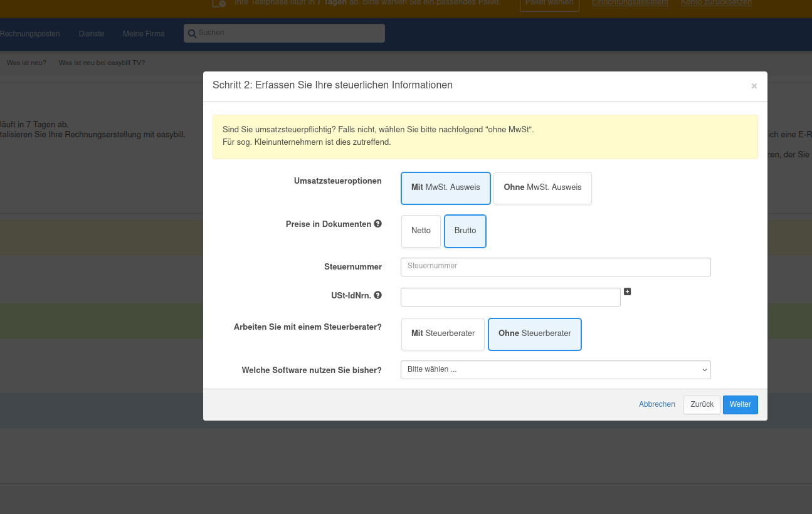Viewport: 812px width, 514px height.
Task: Click the Suchen search field
Action: coord(288,33)
